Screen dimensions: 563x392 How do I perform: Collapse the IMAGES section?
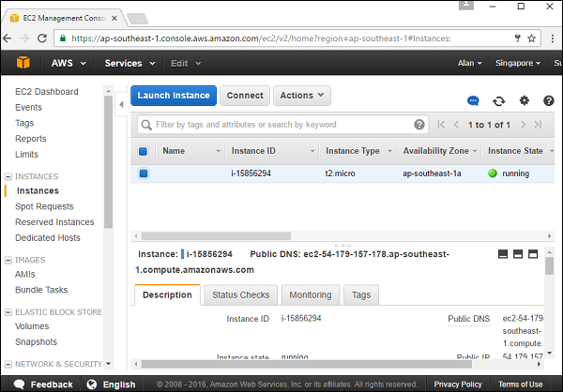point(8,260)
